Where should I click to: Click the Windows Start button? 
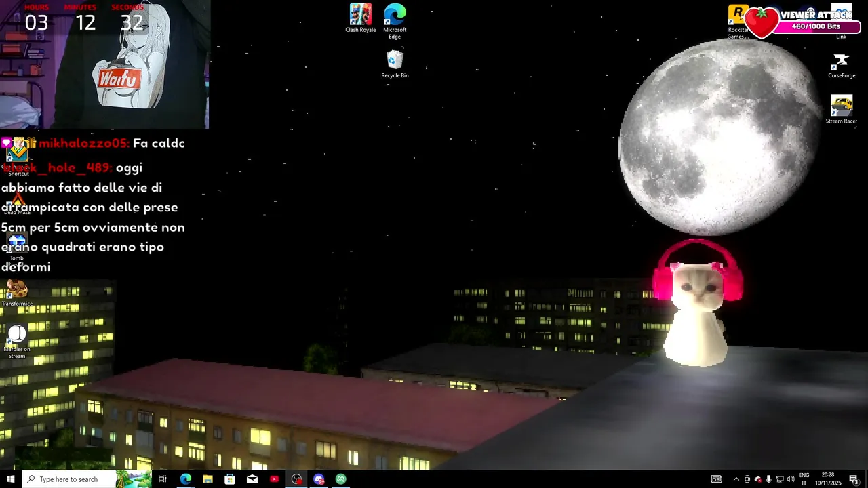11,479
